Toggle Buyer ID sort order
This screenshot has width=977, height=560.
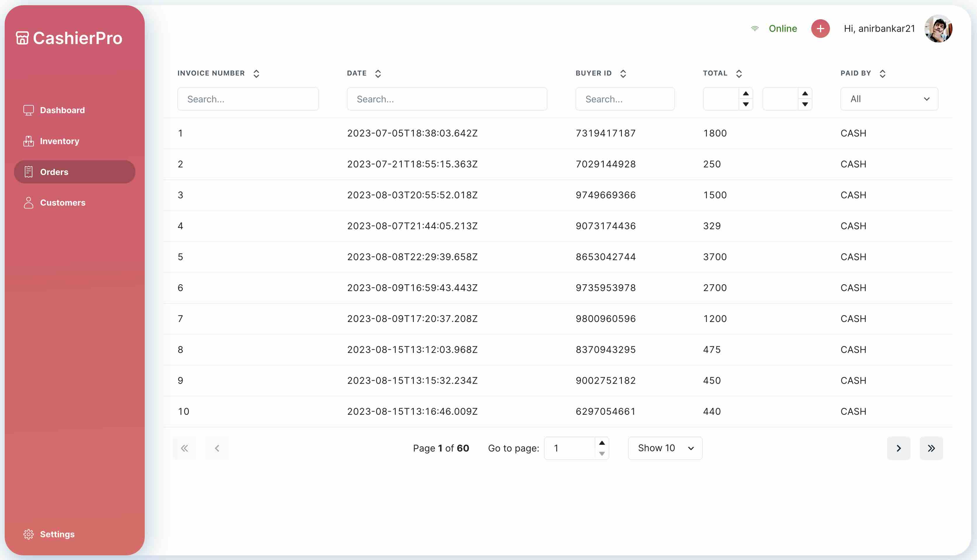point(623,73)
